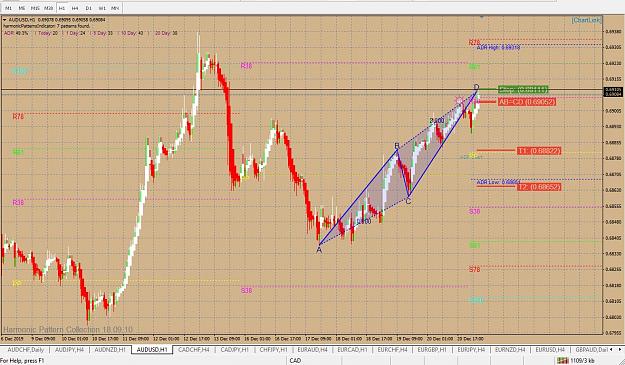
Task: Click the chart shift marker at top
Action: (482, 17)
